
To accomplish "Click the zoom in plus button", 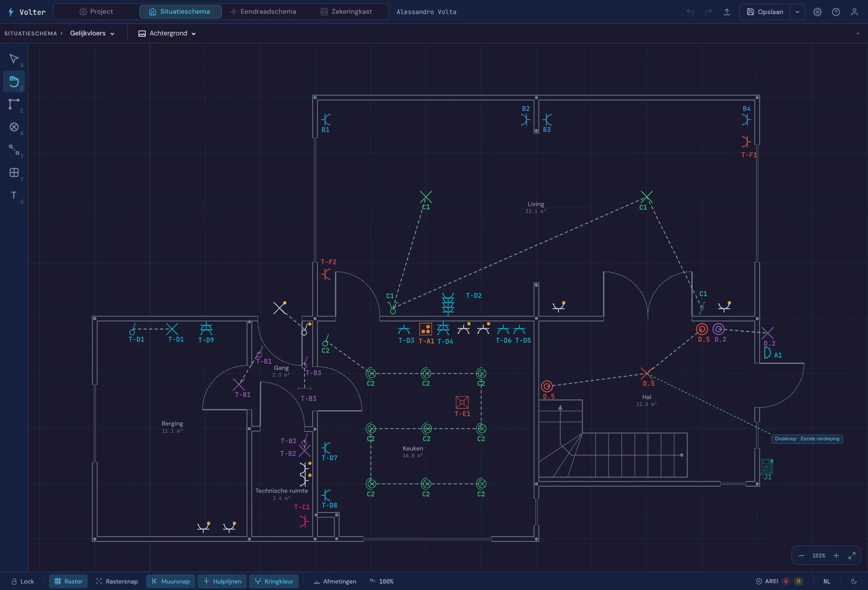I will click(836, 556).
